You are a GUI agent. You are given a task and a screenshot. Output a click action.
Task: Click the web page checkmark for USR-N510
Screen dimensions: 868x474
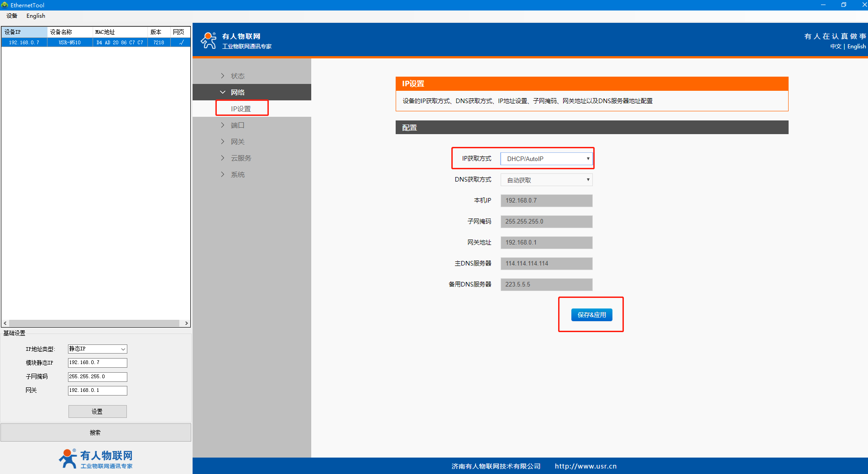point(181,42)
